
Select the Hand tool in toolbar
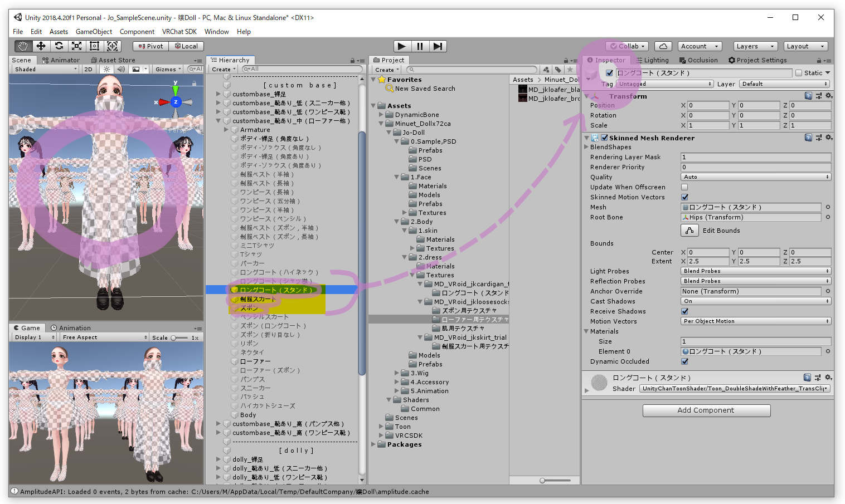[x=23, y=46]
